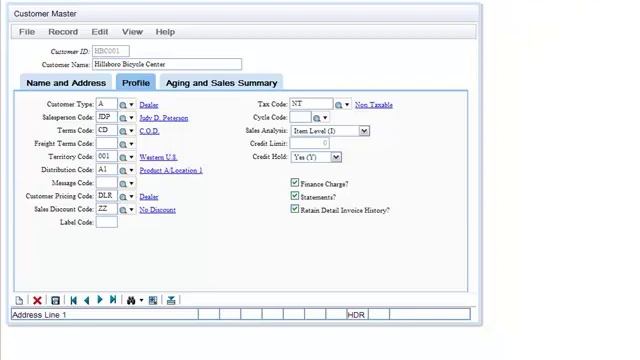Screen dimensions: 640x360
Task: Click the Cycle Code lookup magnifier
Action: (x=316, y=118)
